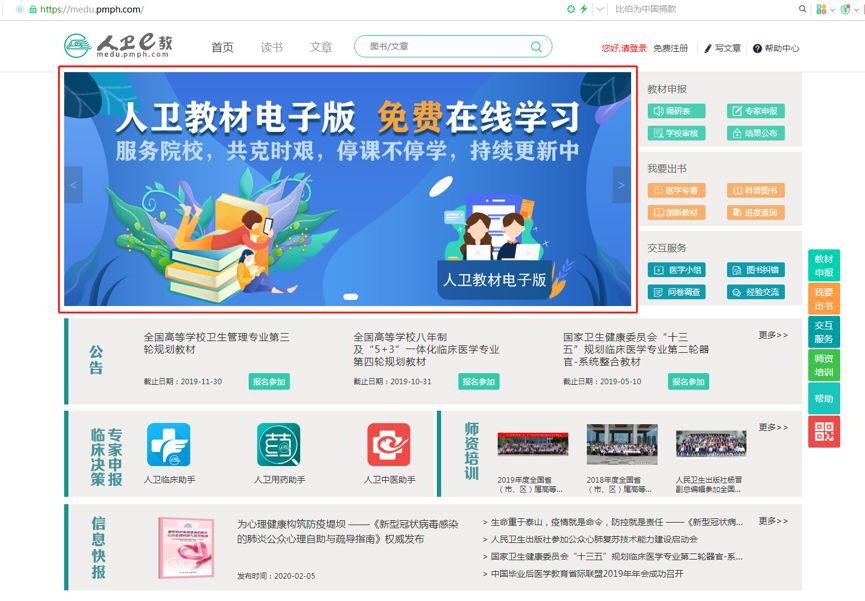Open browser address bar dropdown arrow

600,9
